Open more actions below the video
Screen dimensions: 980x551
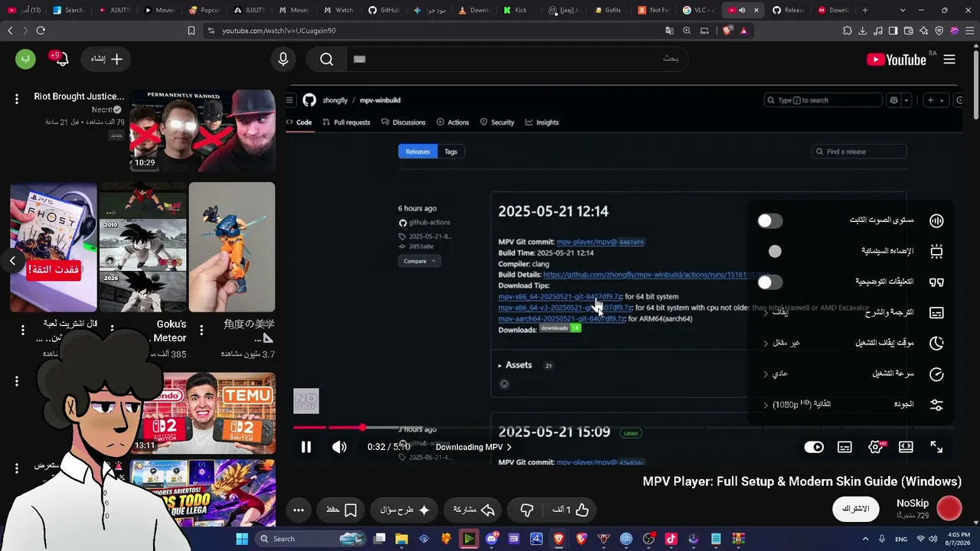(299, 510)
